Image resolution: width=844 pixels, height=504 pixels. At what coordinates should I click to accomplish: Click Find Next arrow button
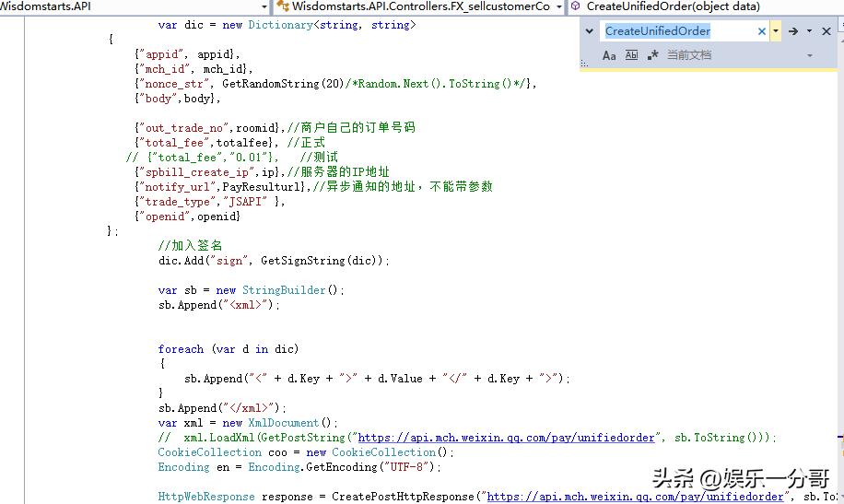tap(793, 31)
